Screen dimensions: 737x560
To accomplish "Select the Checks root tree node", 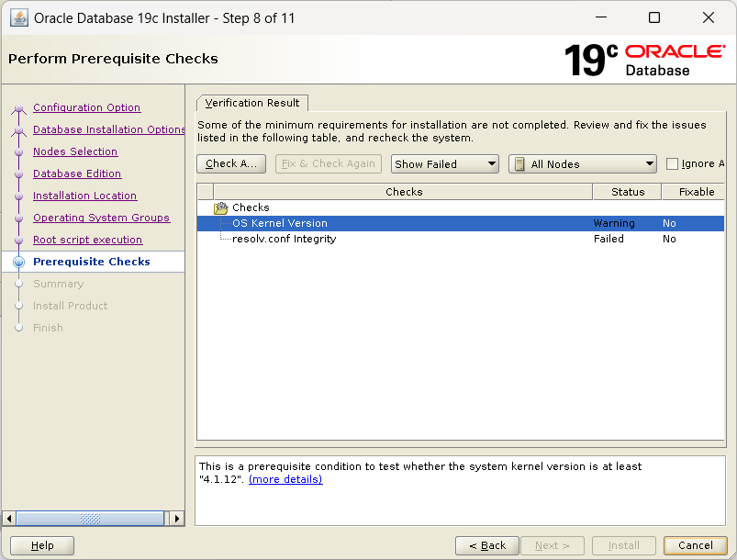I will tap(251, 207).
